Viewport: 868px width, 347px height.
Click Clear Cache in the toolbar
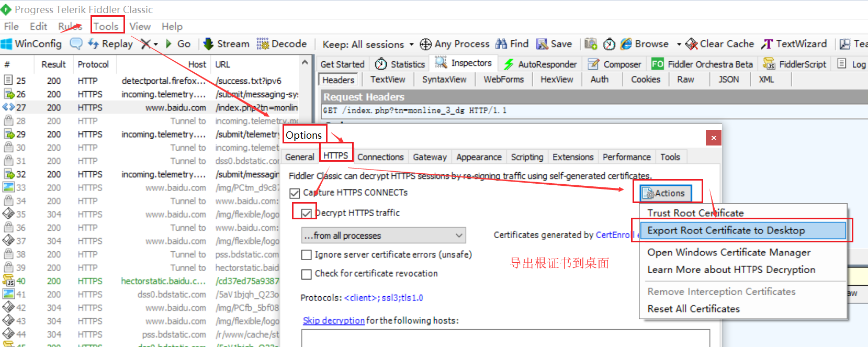(720, 44)
